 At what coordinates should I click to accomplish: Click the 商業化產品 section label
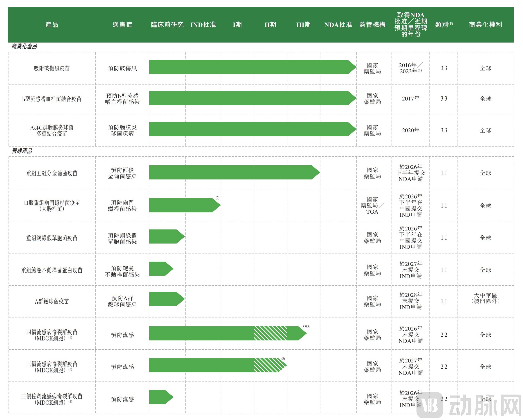pos(24,46)
